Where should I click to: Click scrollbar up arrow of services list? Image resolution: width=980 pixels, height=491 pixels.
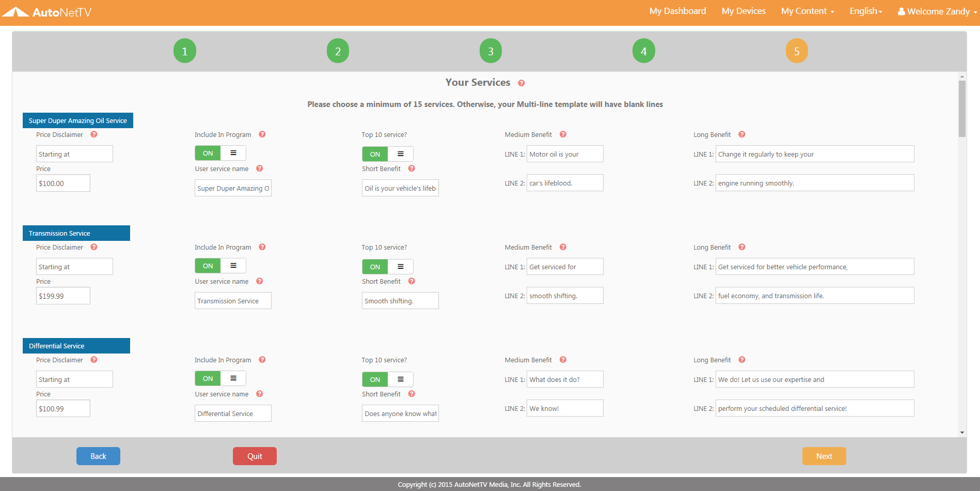click(962, 76)
